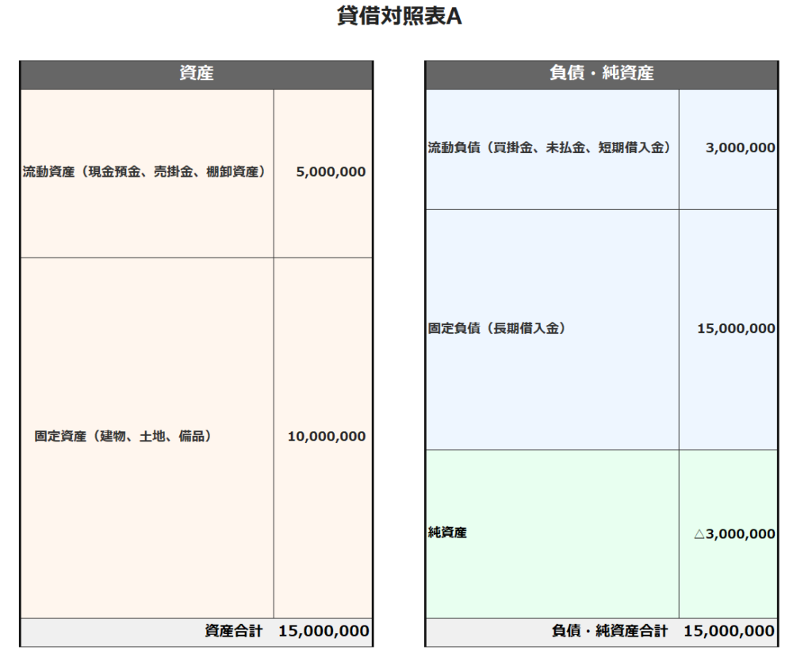Click the 固定資産 row label cell
Image resolution: width=812 pixels, height=669 pixels.
[x=123, y=436]
